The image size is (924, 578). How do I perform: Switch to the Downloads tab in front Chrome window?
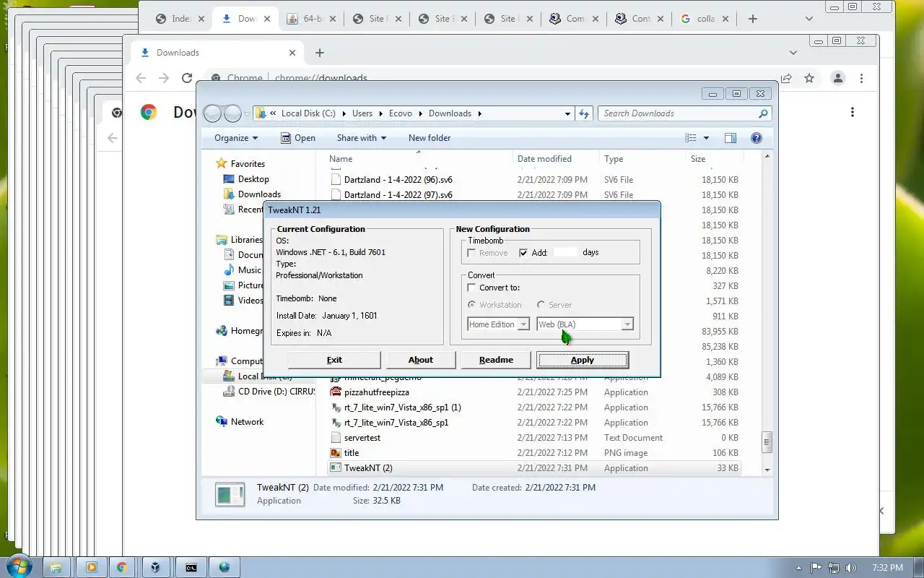point(218,53)
